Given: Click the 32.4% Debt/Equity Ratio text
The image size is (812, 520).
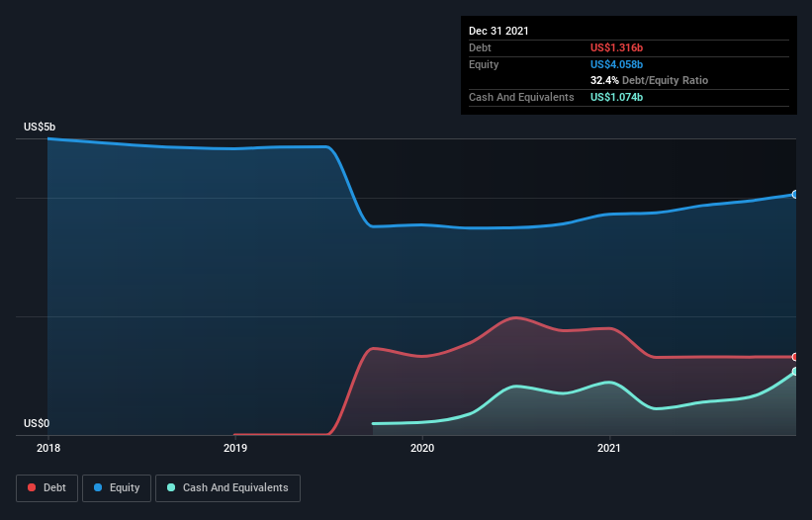Looking at the screenshot, I should click(x=650, y=80).
